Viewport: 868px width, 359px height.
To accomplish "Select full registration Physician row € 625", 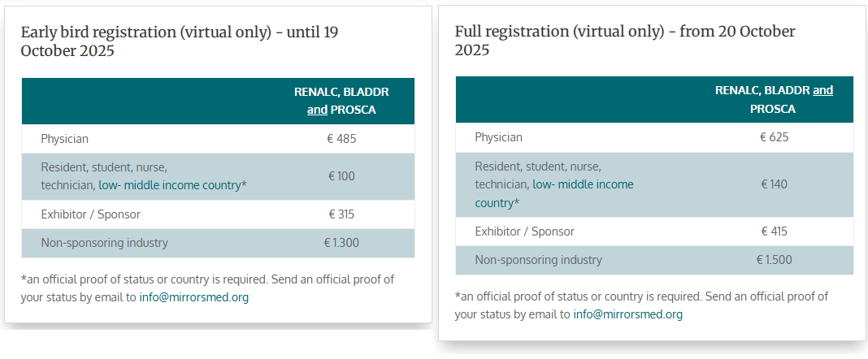I will [654, 137].
